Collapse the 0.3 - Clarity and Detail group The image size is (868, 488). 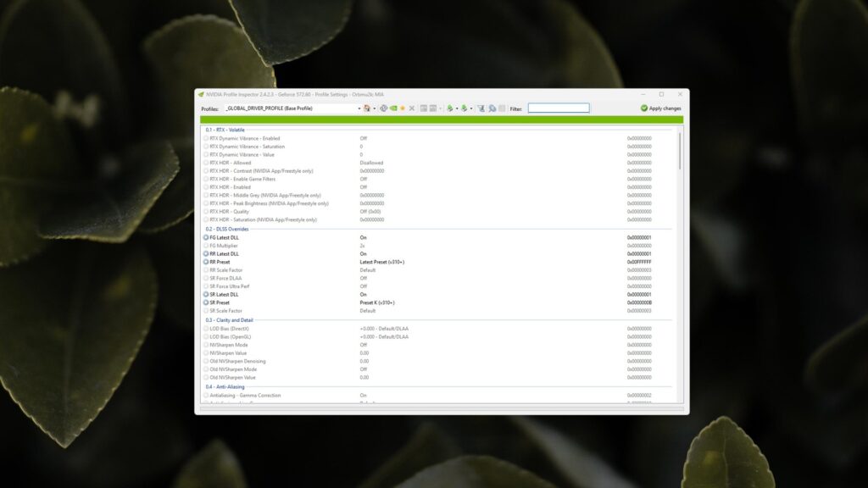[229, 320]
